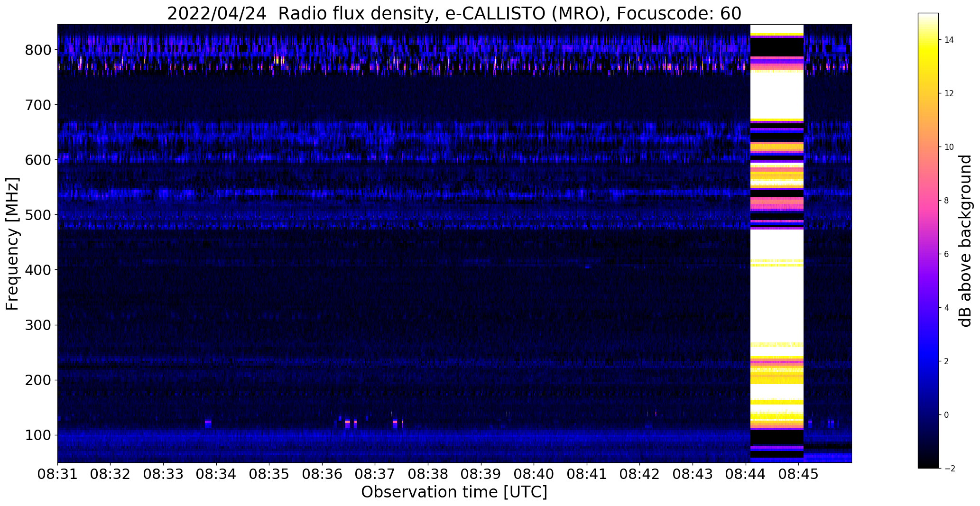Click the 08:38 time tick label
The width and height of the screenshot is (980, 506).
point(428,474)
